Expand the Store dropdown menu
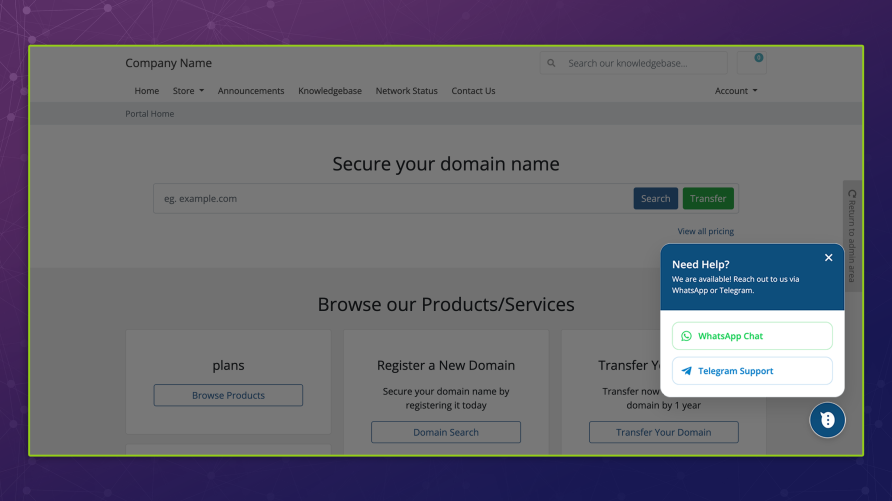 188,91
